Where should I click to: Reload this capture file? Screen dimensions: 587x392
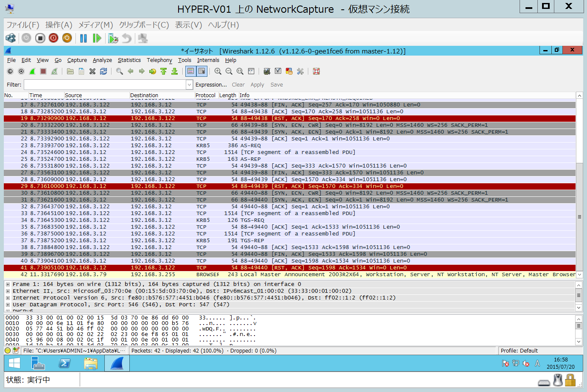point(103,71)
